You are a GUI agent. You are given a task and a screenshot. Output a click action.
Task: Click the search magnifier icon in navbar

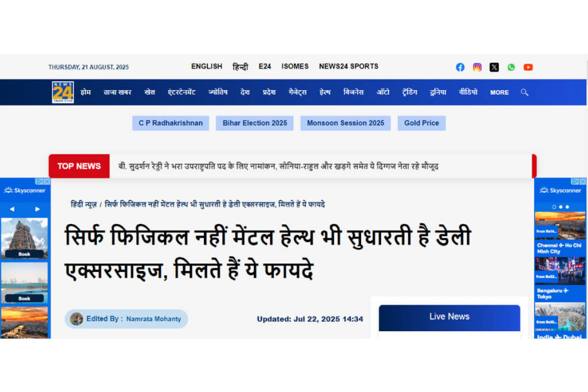[524, 92]
